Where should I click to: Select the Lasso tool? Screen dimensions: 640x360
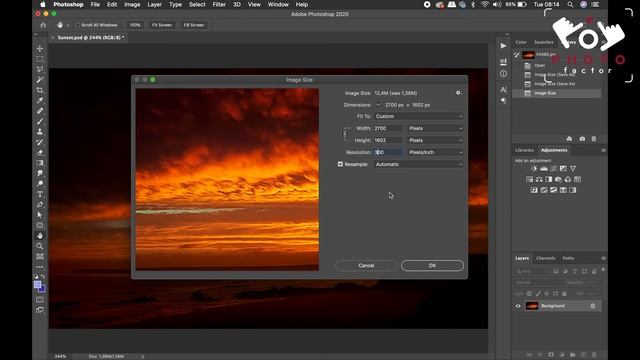point(40,69)
